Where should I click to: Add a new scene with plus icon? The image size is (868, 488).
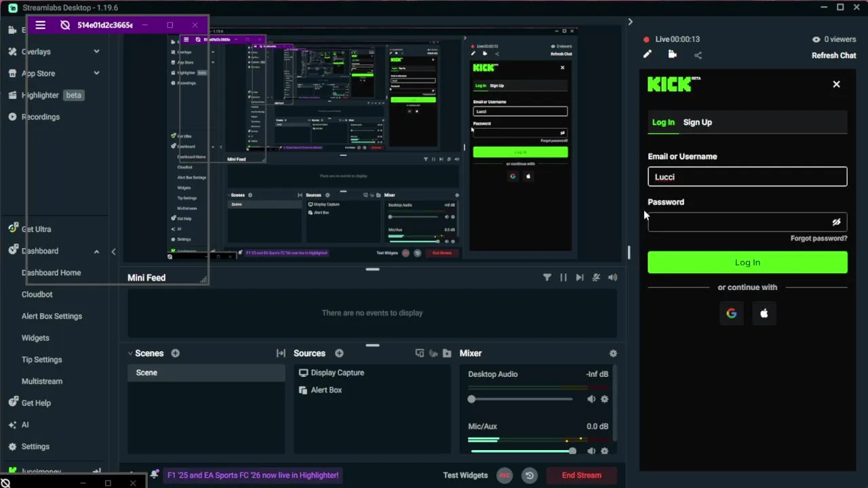pos(175,353)
